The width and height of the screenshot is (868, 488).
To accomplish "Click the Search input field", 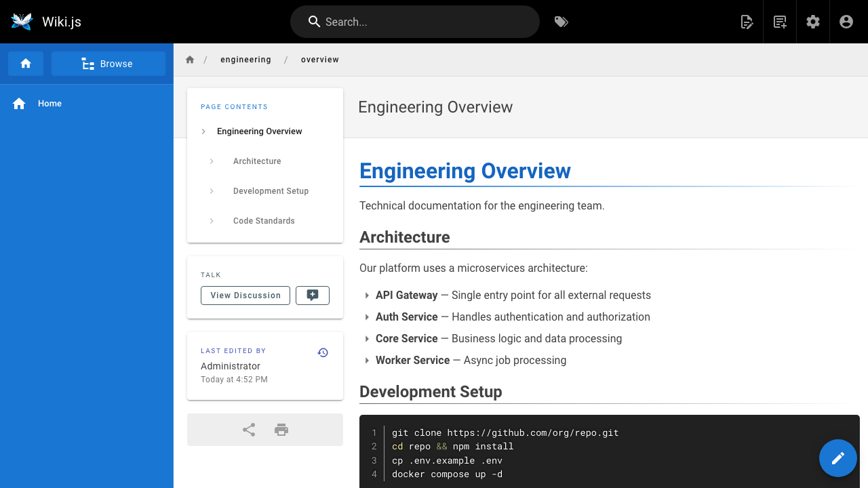I will click(x=415, y=22).
